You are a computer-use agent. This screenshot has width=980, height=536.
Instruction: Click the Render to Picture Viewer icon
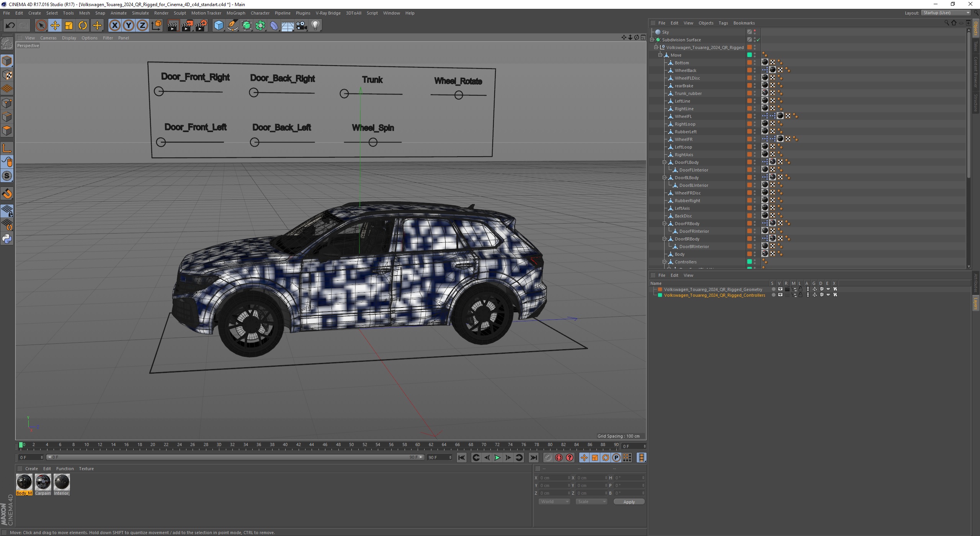tap(187, 26)
